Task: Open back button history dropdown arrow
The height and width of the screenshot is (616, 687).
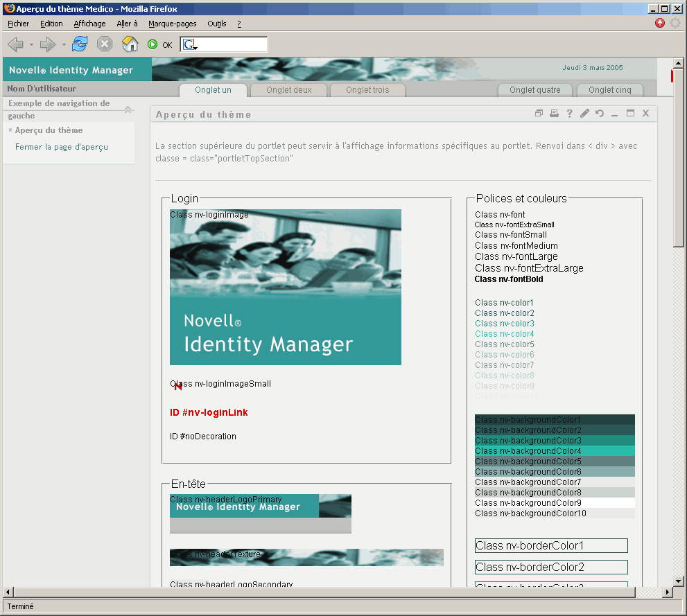Action: click(x=31, y=44)
